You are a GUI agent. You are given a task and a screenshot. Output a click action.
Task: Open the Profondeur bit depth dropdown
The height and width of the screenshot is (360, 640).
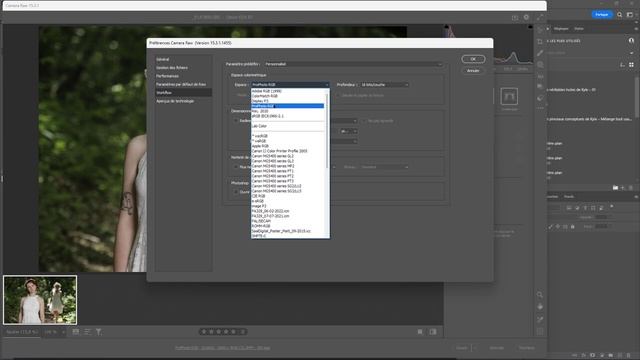point(384,84)
